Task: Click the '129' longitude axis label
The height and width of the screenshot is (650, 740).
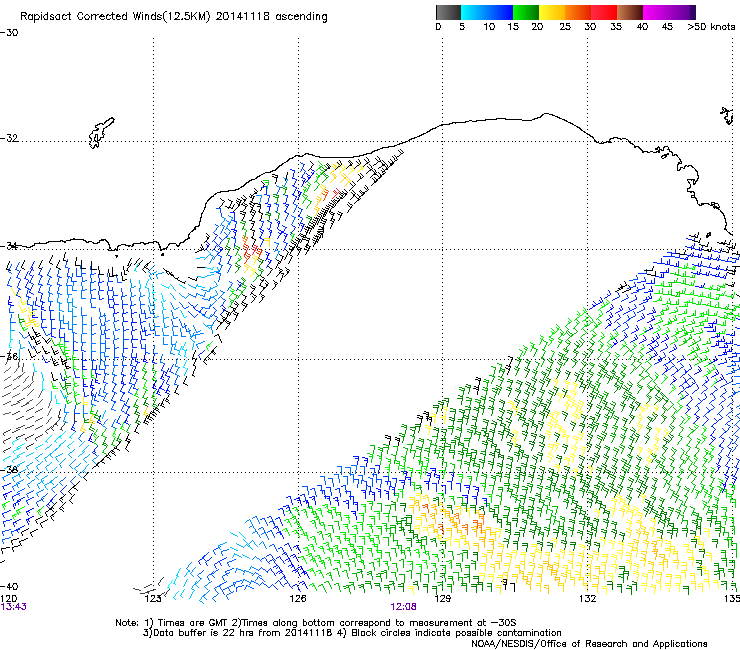Action: click(443, 599)
